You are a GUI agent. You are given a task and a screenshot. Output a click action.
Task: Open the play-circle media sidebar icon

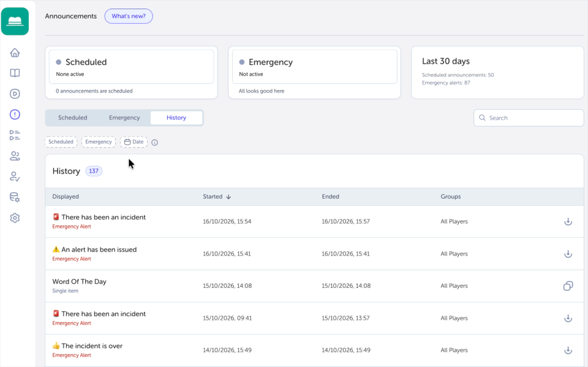15,94
